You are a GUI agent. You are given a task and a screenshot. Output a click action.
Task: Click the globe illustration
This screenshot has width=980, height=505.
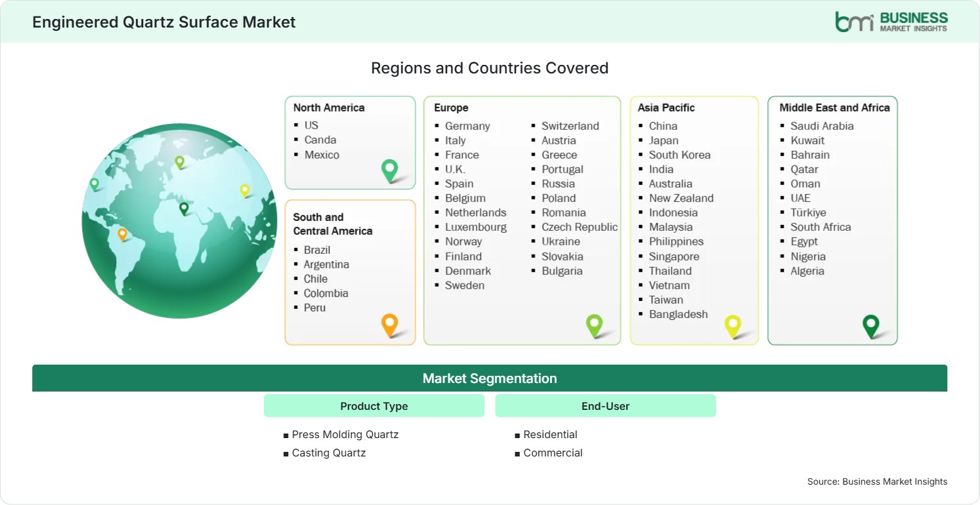(x=179, y=221)
